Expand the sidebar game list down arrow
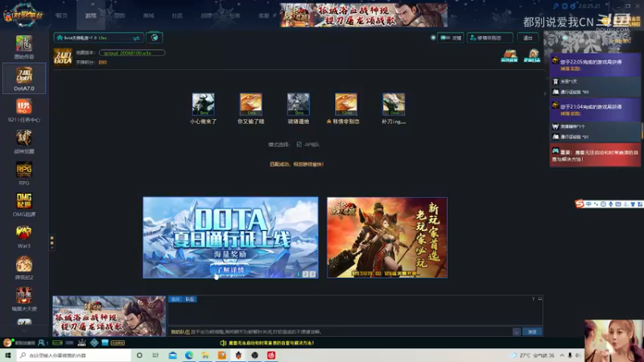The width and height of the screenshot is (644, 362). (24, 331)
